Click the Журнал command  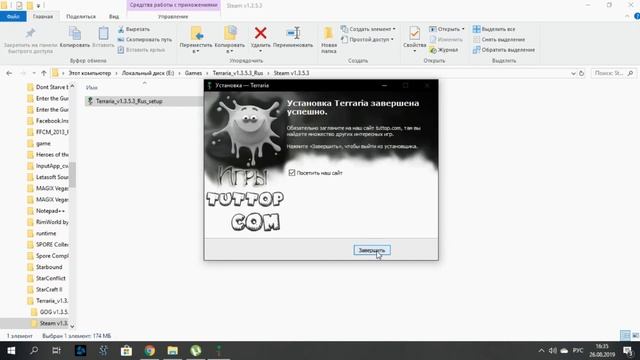click(444, 50)
